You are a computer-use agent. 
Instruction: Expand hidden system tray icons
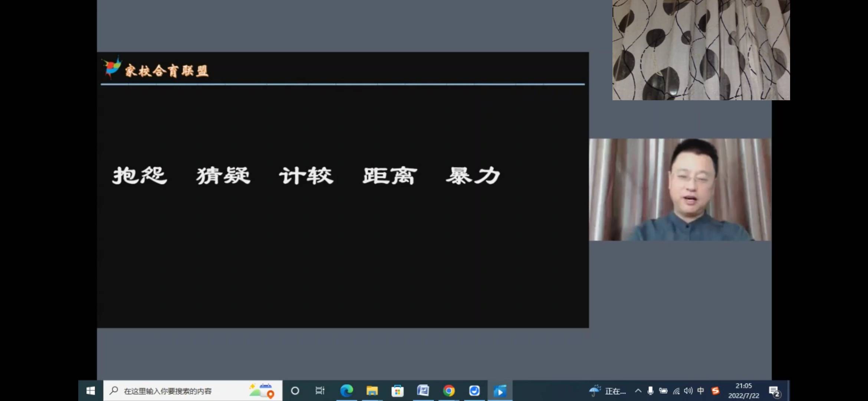coord(638,391)
